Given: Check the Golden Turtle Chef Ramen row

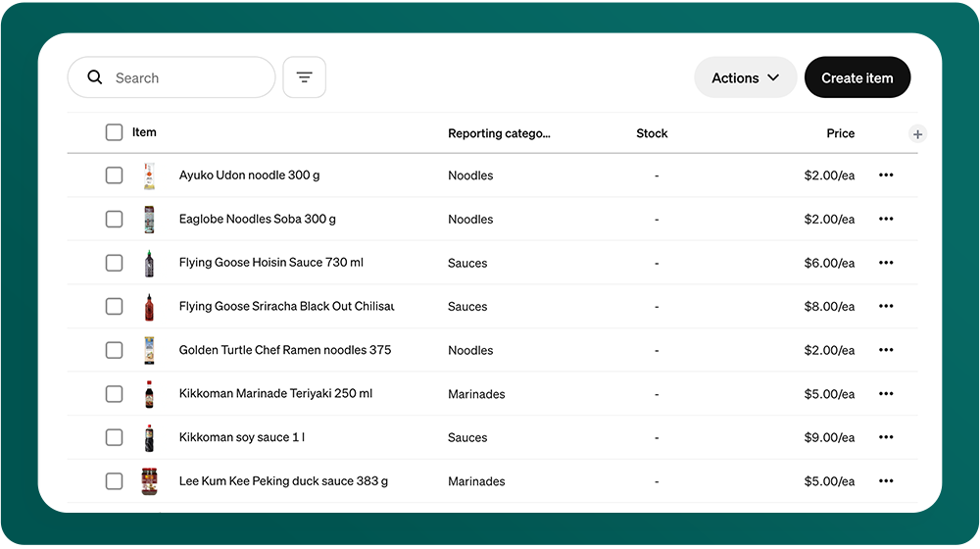Looking at the screenshot, I should [114, 350].
